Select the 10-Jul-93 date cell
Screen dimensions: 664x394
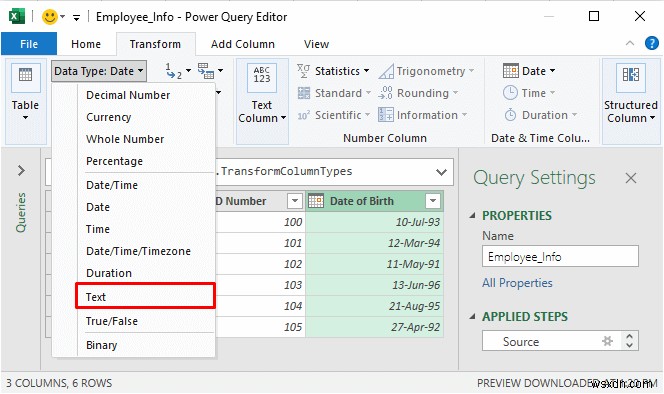click(x=374, y=222)
